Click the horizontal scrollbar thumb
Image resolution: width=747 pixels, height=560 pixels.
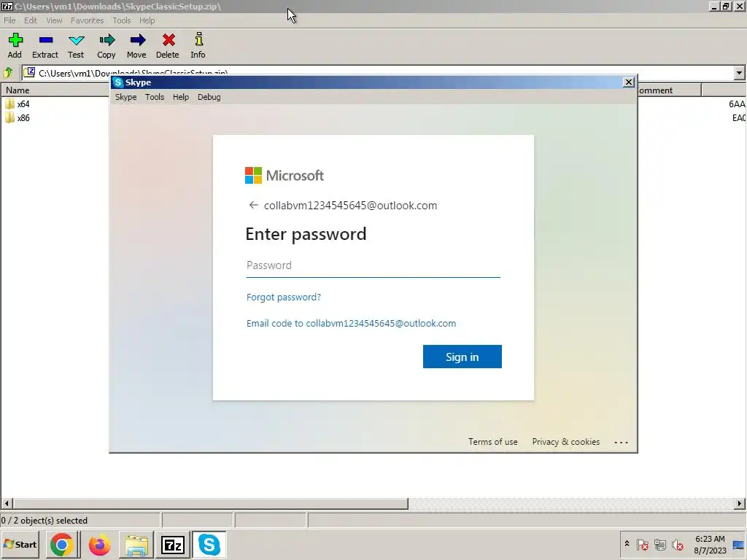(x=210, y=503)
